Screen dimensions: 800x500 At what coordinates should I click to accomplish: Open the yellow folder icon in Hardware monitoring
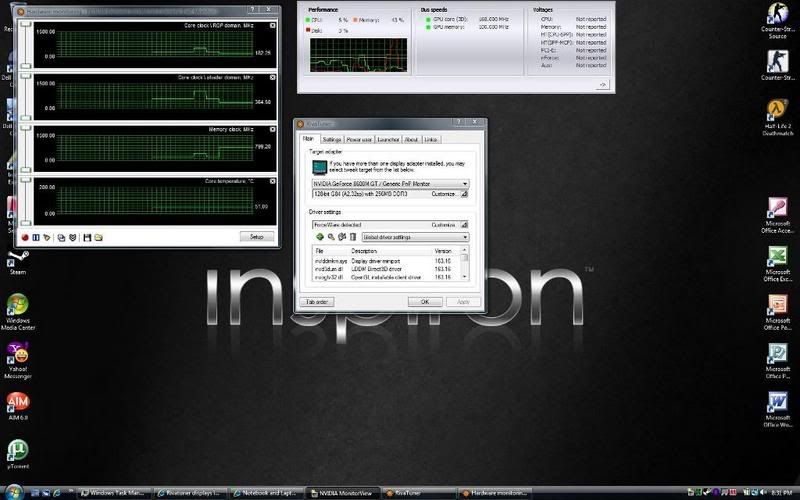click(x=98, y=238)
